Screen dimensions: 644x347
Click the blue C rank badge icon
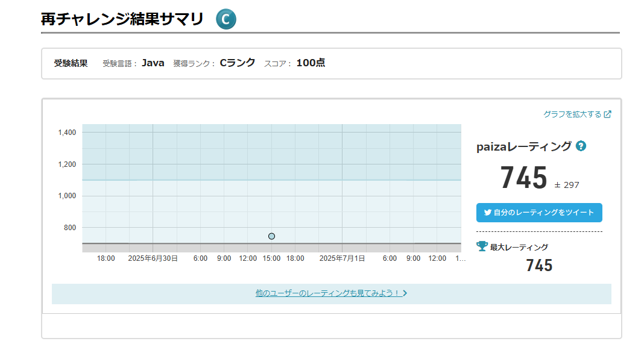click(226, 19)
